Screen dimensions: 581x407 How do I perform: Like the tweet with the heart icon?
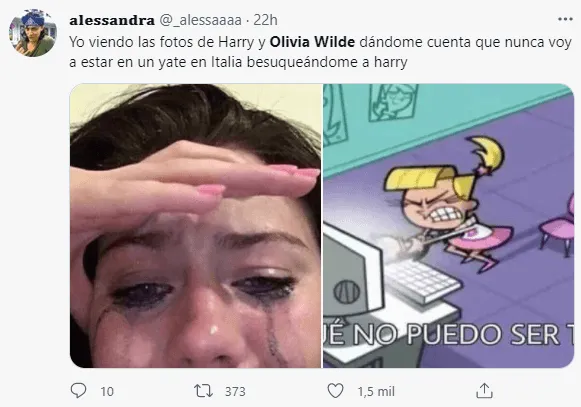coord(335,391)
